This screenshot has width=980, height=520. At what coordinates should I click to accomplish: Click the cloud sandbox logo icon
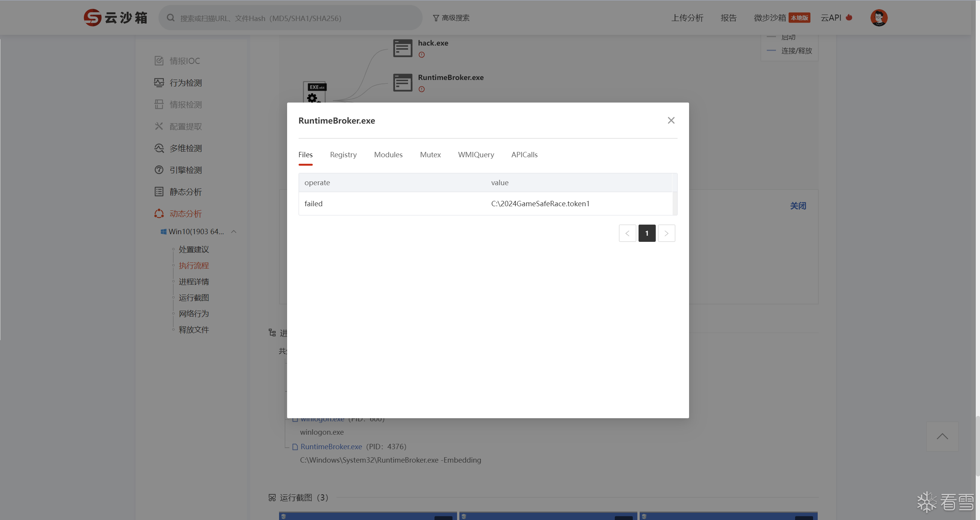point(93,18)
